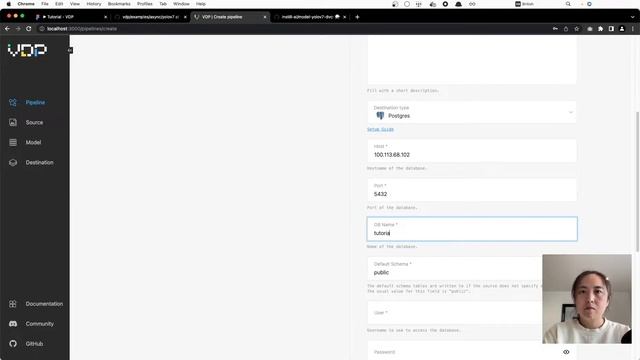
Task: Open the Chrome File menu
Action: pyautogui.click(x=44, y=4)
